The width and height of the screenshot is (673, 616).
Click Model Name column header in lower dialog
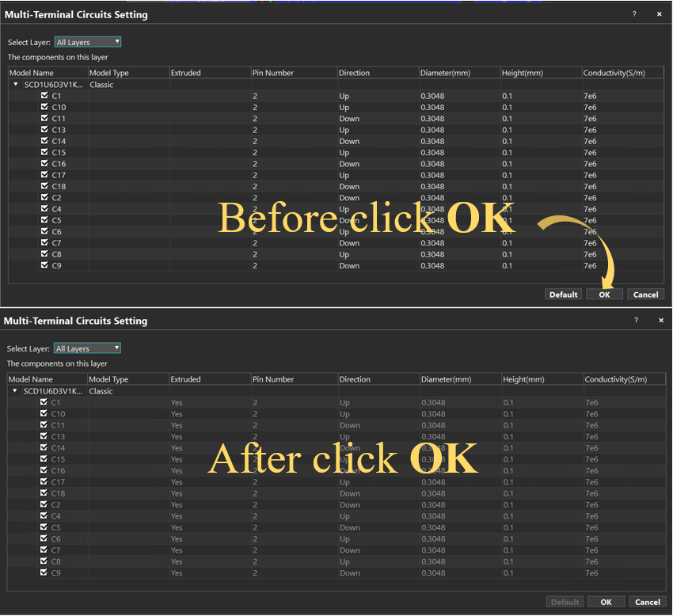48,379
